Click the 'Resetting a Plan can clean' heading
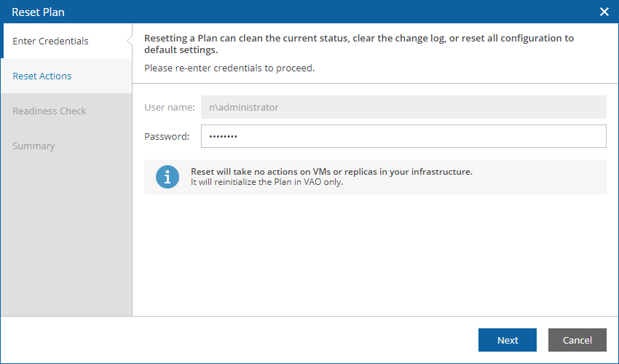 point(359,44)
